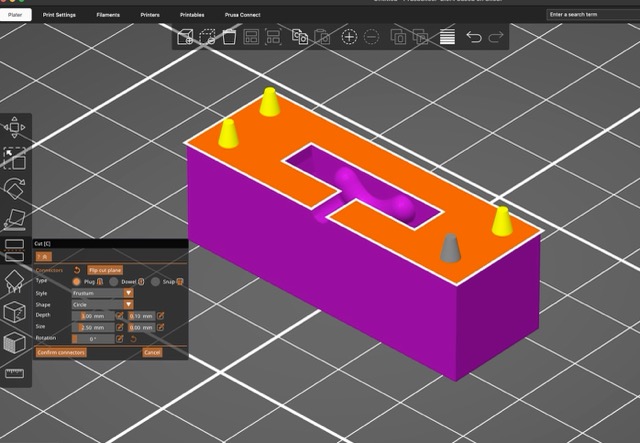Open the Print Settings tab
The image size is (640, 443).
[59, 15]
